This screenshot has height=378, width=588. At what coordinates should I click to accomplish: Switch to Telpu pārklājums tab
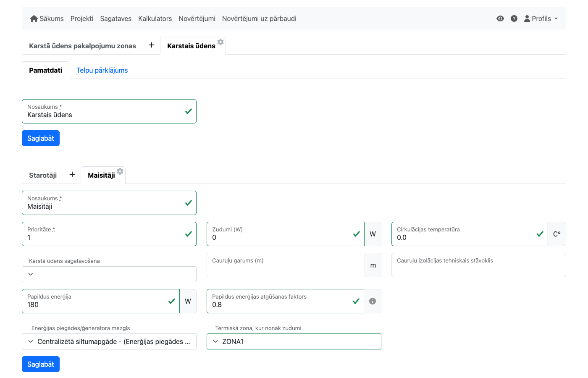point(102,70)
